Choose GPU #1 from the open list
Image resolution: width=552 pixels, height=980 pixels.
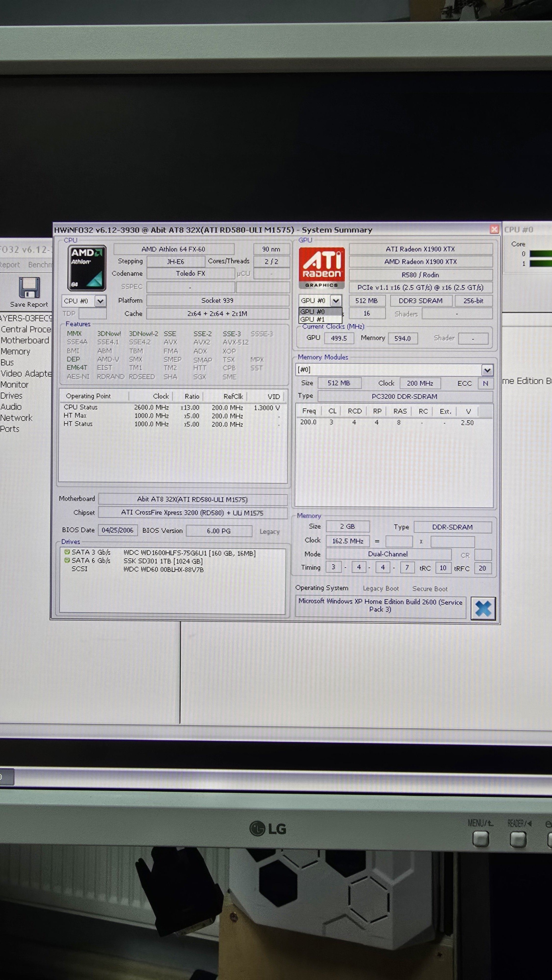(313, 319)
